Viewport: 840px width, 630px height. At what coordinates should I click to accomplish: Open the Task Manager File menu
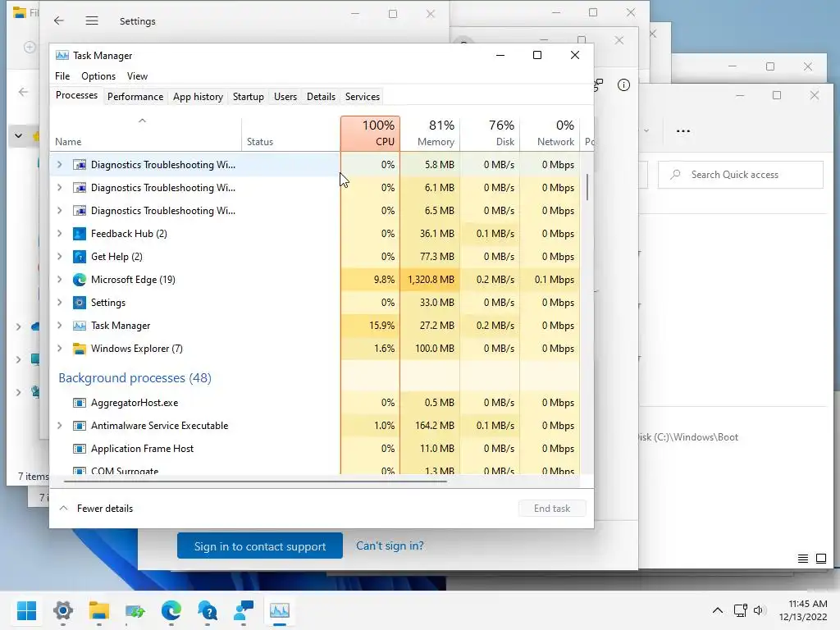(x=62, y=76)
